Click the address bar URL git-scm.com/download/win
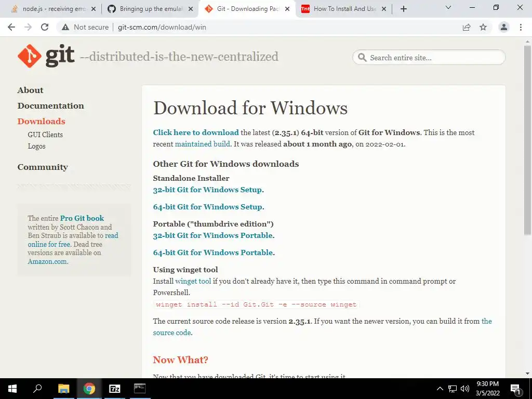 click(162, 27)
